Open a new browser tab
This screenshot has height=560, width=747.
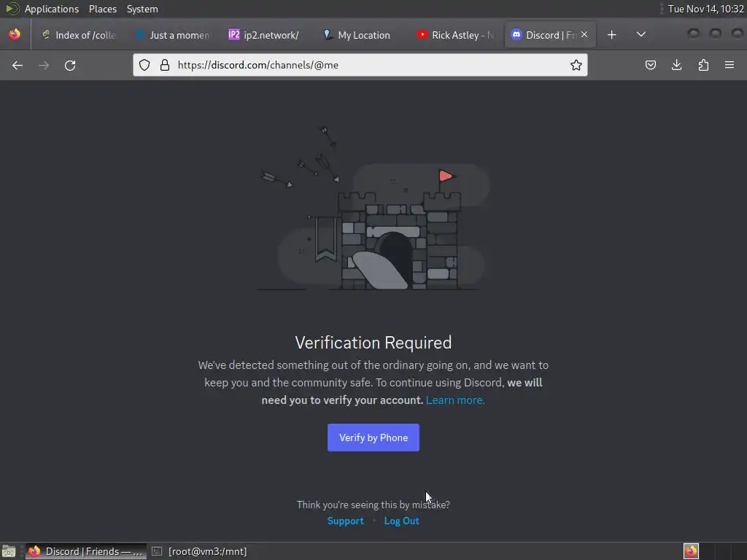(x=612, y=35)
